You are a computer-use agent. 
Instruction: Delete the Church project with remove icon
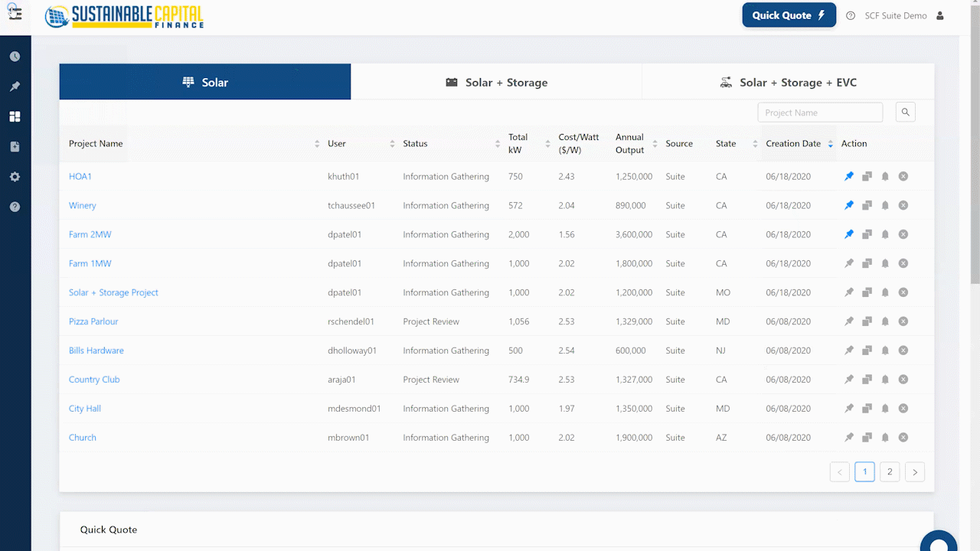click(x=903, y=438)
